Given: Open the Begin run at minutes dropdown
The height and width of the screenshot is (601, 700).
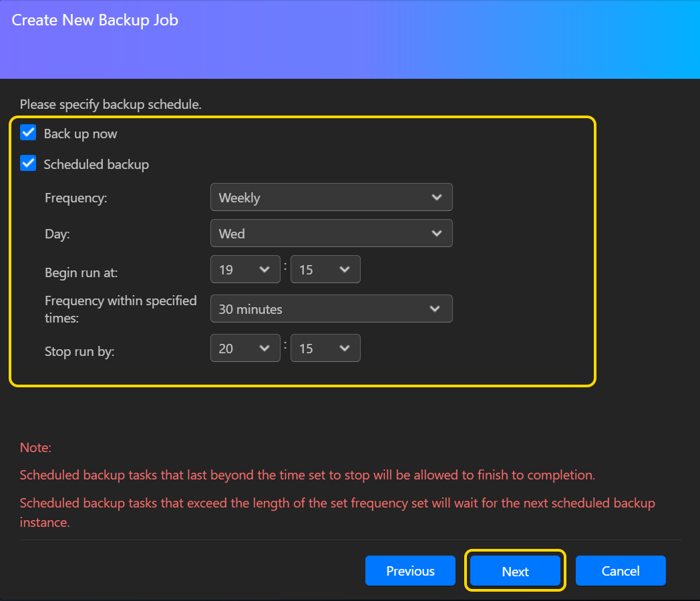Looking at the screenshot, I should coord(325,270).
